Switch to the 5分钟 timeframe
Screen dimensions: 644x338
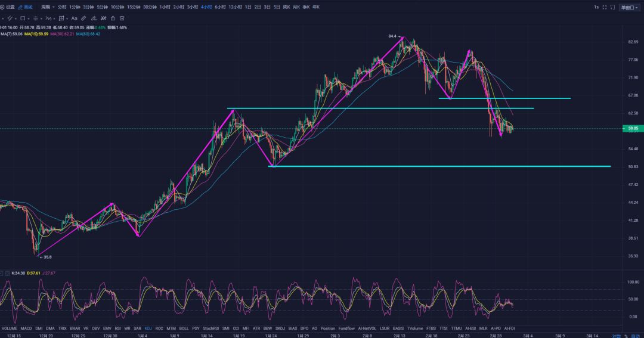(x=103, y=7)
